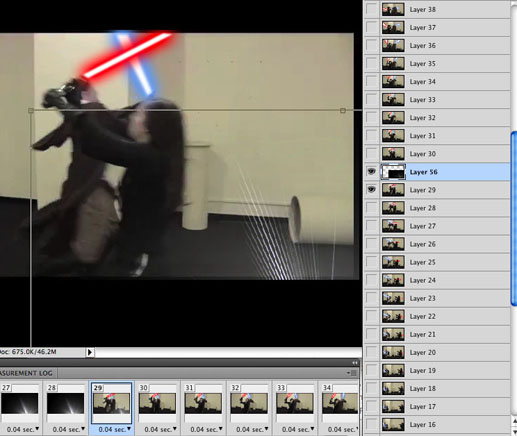
Task: Toggle visibility of Layer 24
Action: (371, 280)
